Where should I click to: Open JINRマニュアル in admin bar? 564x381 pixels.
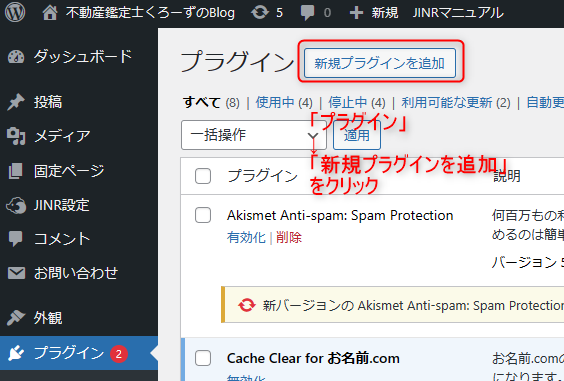pos(458,13)
